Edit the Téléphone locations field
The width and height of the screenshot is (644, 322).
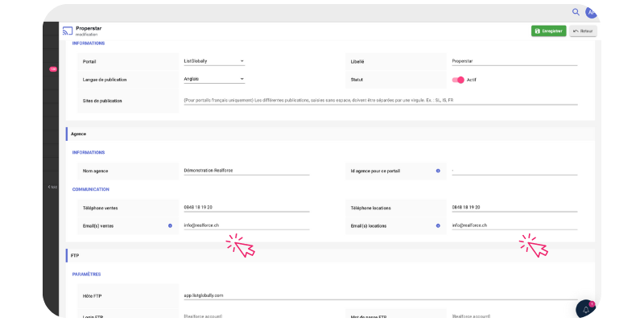click(514, 208)
